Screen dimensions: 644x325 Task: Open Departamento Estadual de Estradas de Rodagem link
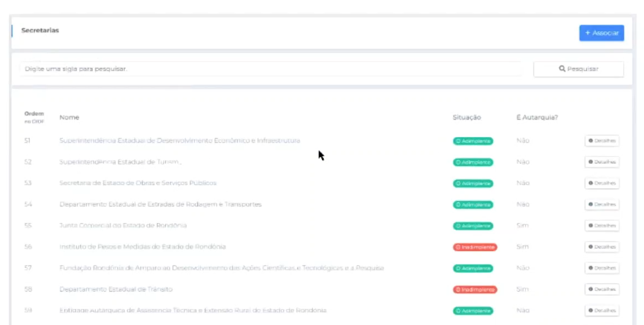point(160,204)
